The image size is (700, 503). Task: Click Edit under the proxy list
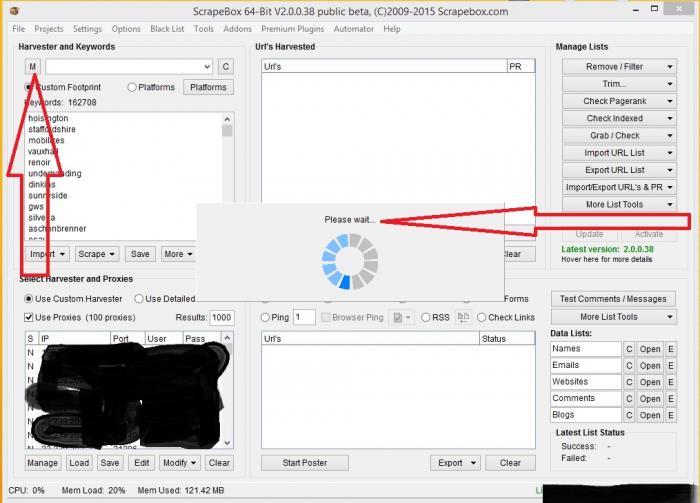tap(142, 463)
